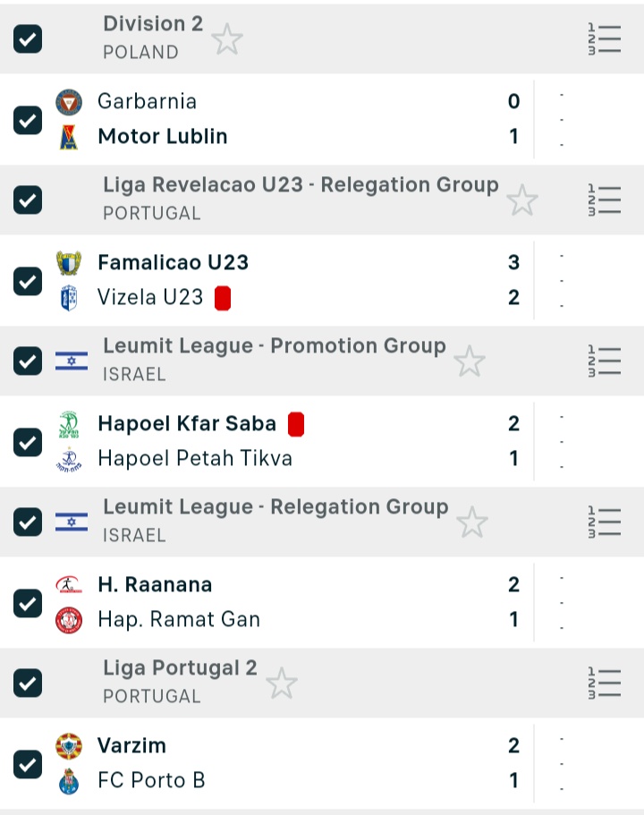The image size is (644, 815).
Task: Click Vizela U23 red card indicator
Action: click(224, 298)
